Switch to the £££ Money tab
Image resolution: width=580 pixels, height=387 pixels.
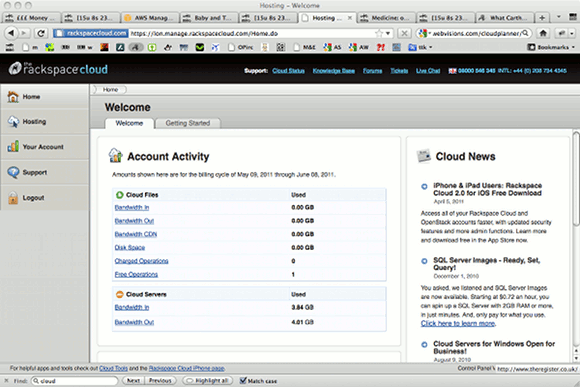31,18
